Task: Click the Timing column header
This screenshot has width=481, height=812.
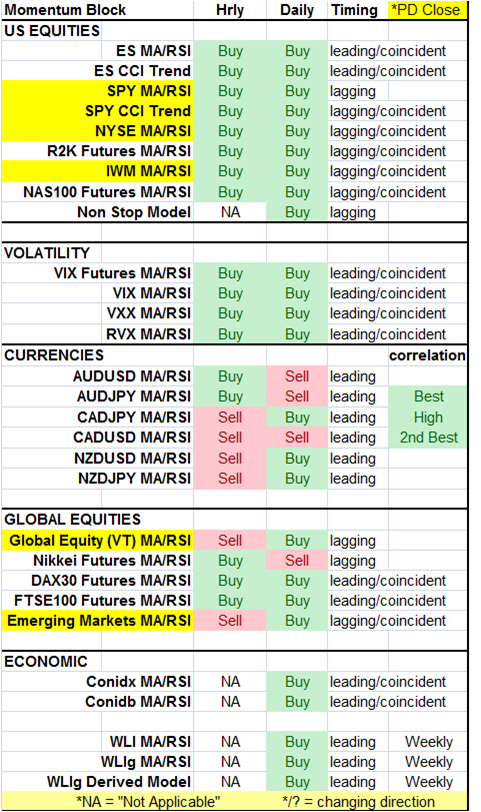Action: [x=358, y=10]
